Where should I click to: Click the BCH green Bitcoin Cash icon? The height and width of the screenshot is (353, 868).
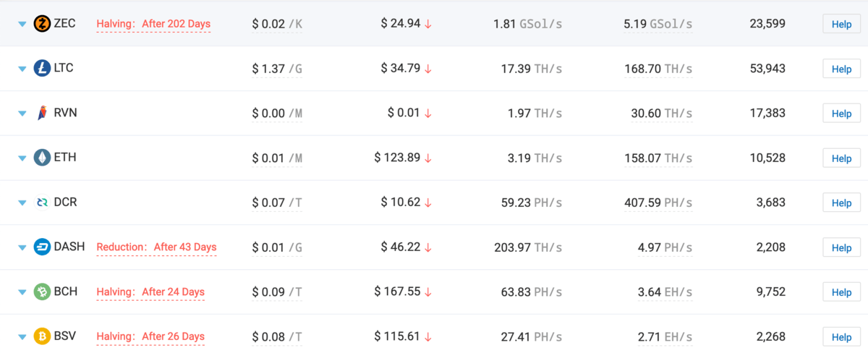pos(42,292)
